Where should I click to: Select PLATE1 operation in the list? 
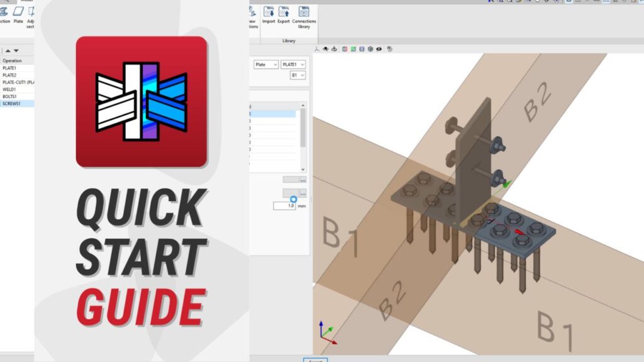9,68
